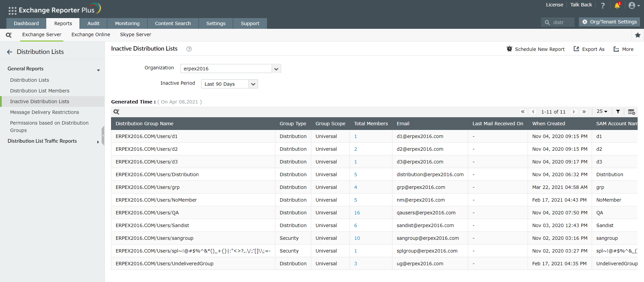Expand the Organization dropdown
644x282 pixels.
coord(276,69)
